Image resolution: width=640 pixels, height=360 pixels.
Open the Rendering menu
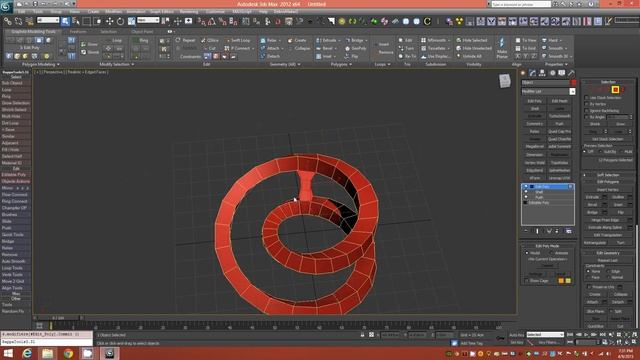tap(189, 12)
